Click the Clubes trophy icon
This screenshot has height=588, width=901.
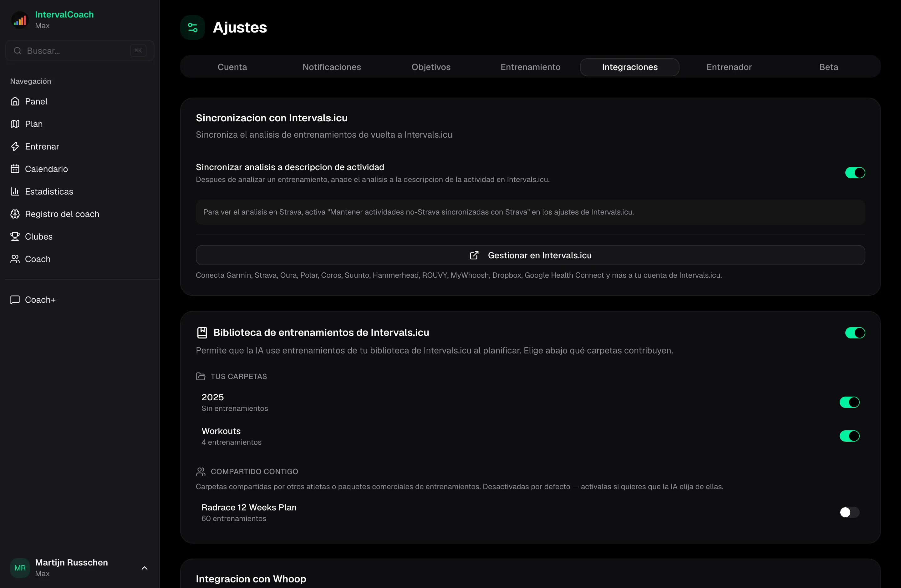(15, 236)
